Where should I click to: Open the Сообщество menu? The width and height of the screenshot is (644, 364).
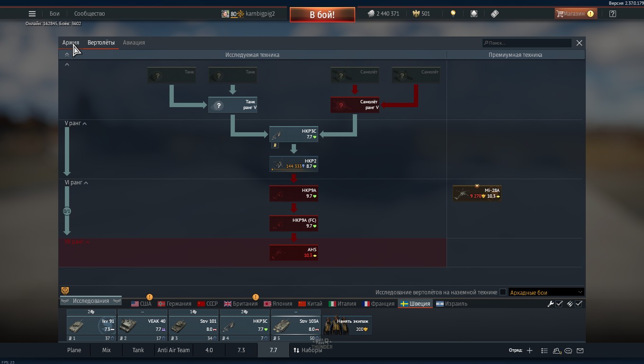89,14
